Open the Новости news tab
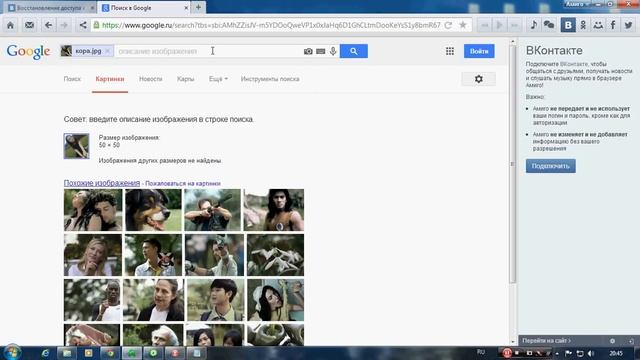 coord(151,79)
